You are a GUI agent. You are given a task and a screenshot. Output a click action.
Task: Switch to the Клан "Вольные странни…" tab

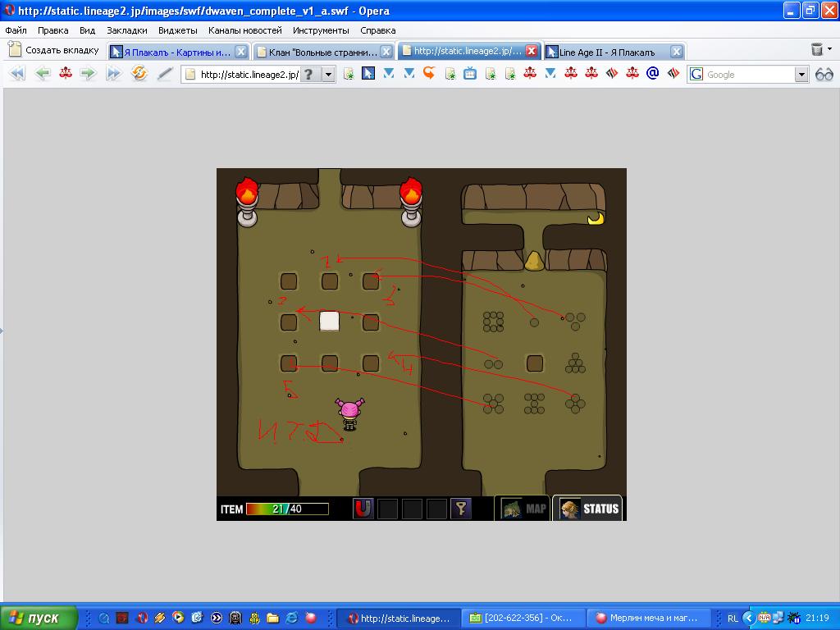pos(323,52)
